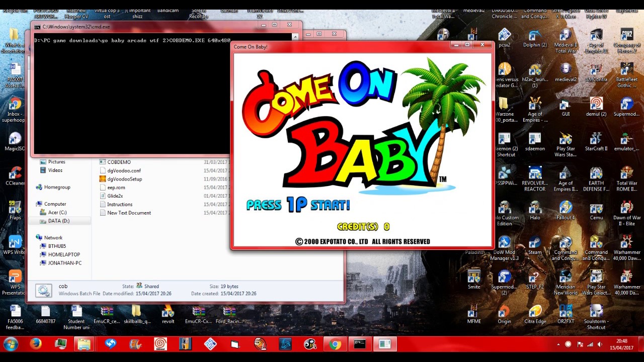Screen dimensions: 644x362
Task: Launch the Fraps desktop shortcut
Action: click(15, 211)
